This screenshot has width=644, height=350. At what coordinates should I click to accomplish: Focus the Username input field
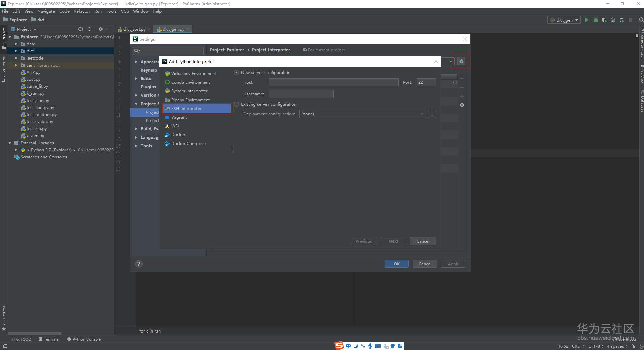point(301,94)
